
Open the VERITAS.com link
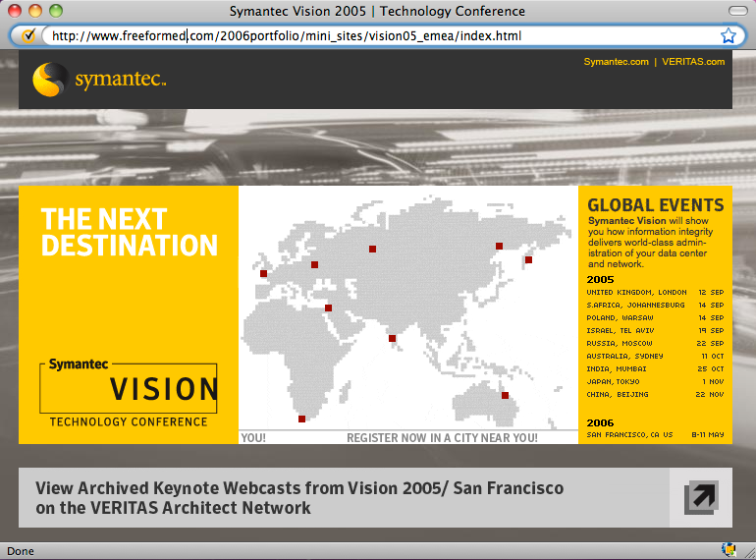pyautogui.click(x=693, y=62)
